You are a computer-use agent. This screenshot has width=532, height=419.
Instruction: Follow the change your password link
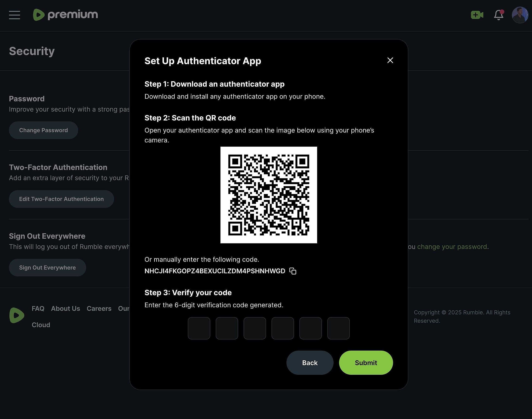click(452, 247)
